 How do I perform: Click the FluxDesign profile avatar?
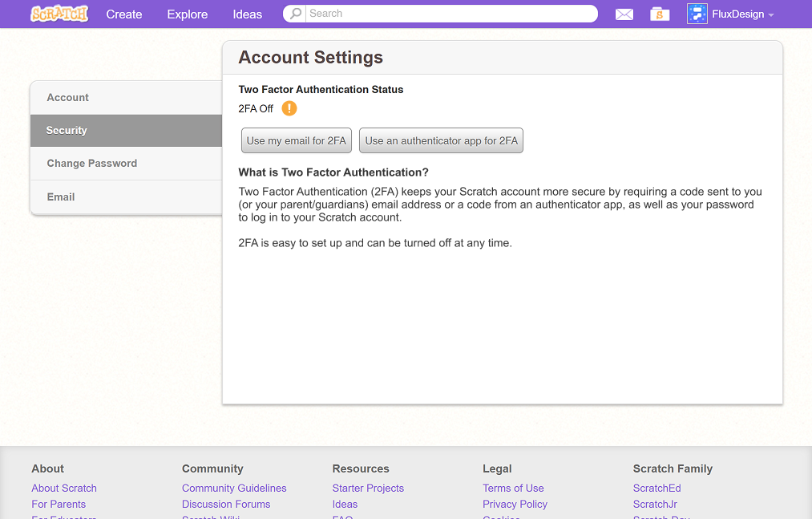697,14
